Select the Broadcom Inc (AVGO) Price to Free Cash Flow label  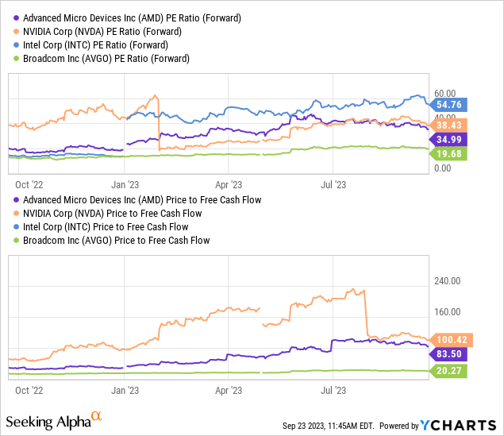pos(117,241)
